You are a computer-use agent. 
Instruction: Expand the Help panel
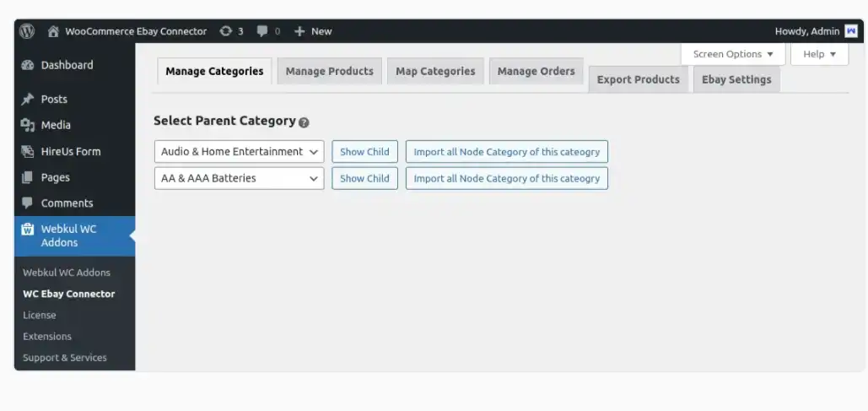pos(819,54)
